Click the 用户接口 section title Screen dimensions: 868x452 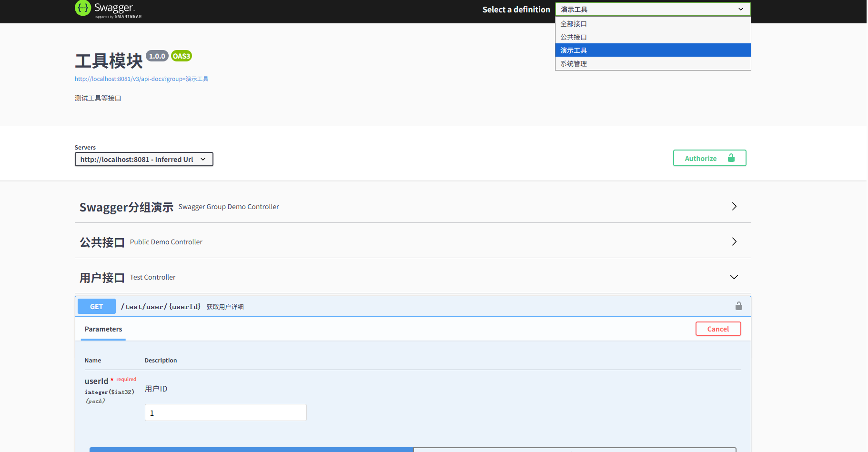coord(102,278)
